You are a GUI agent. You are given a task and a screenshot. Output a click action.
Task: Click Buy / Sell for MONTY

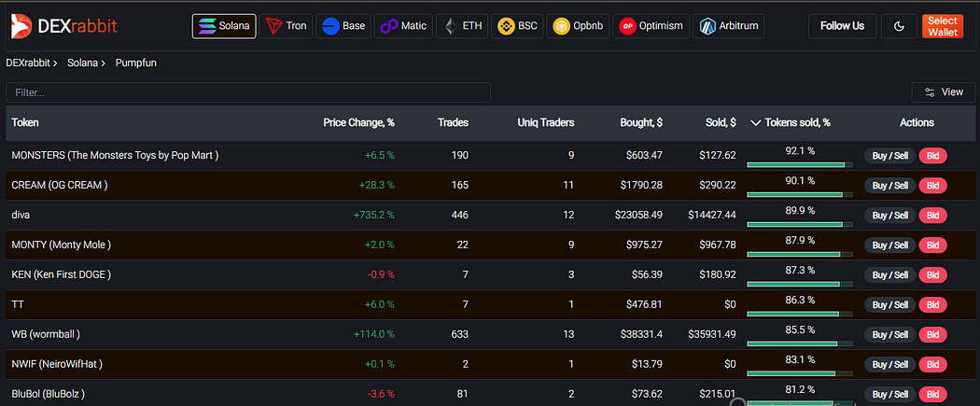click(890, 245)
